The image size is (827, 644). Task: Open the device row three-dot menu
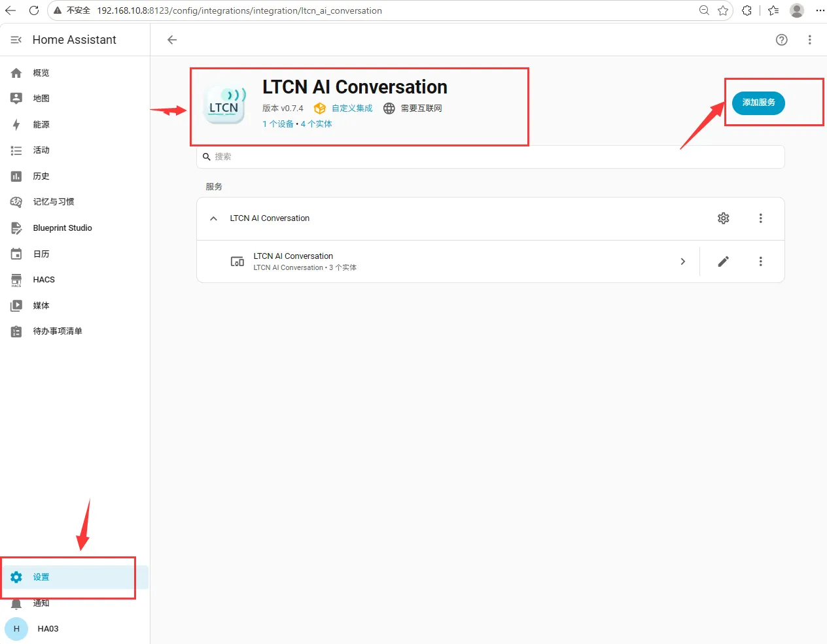[760, 262]
